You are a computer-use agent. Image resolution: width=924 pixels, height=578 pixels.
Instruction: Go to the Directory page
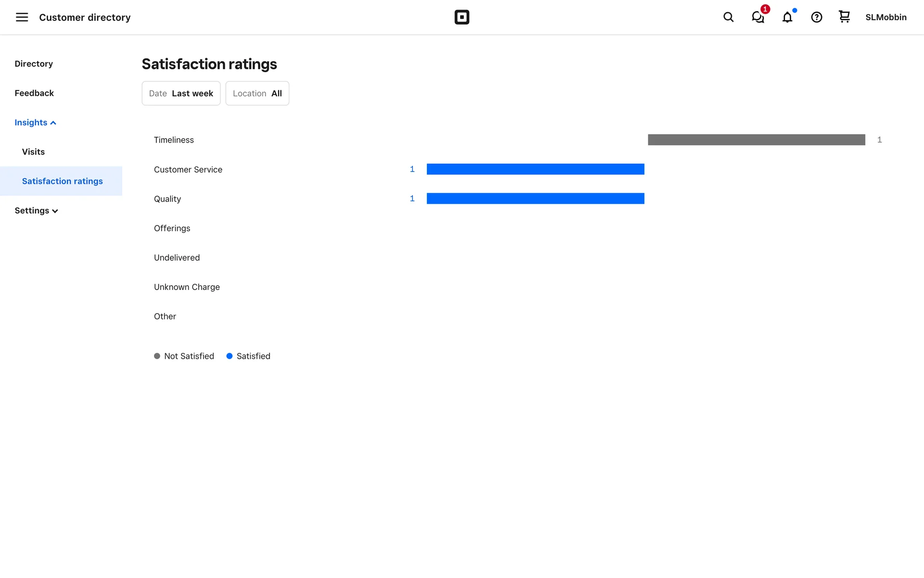point(34,64)
